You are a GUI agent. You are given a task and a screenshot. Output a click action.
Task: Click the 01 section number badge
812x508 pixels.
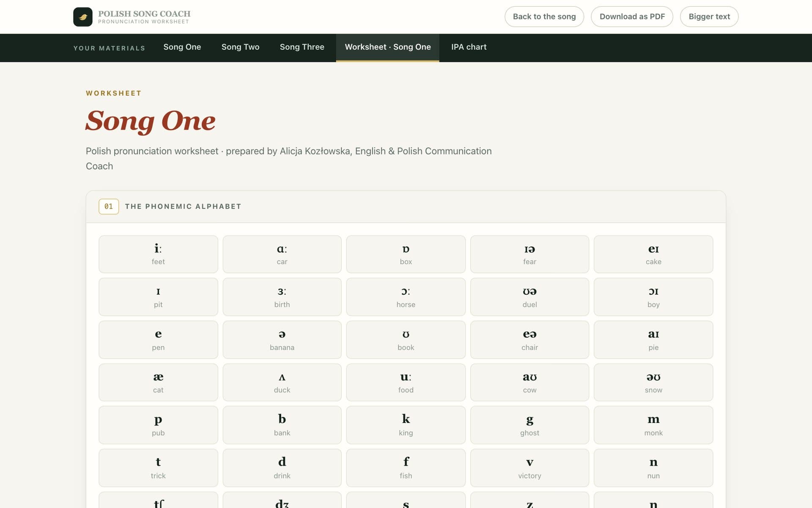(x=109, y=207)
